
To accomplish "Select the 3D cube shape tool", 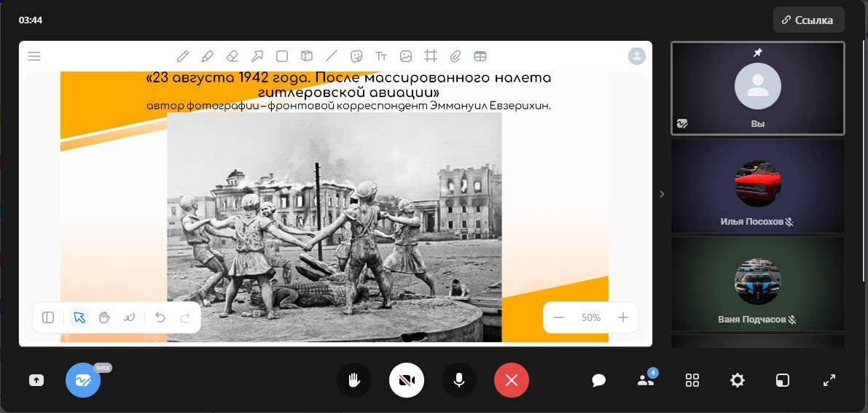I will (307, 56).
